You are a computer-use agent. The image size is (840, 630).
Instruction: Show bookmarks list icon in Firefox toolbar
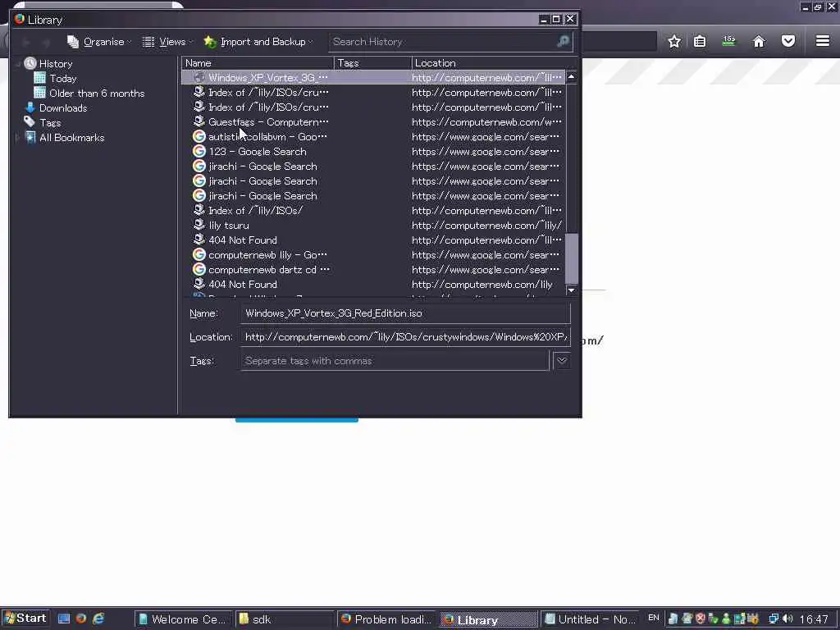point(700,41)
